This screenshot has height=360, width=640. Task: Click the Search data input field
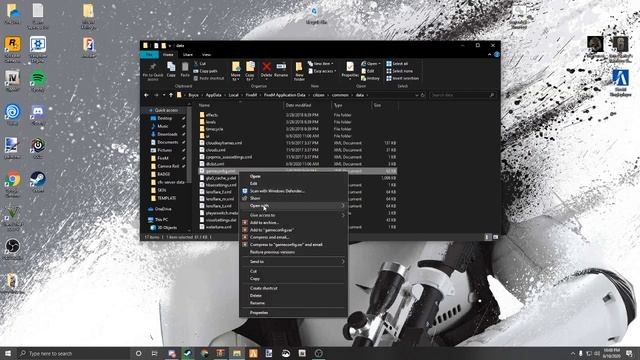462,95
